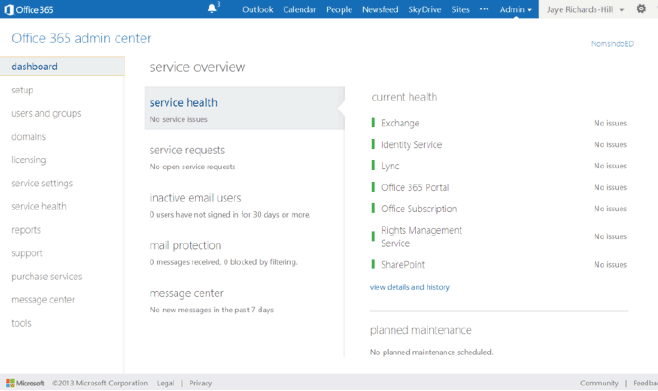Open the notifications bell icon
The width and height of the screenshot is (658, 391).
(x=212, y=8)
